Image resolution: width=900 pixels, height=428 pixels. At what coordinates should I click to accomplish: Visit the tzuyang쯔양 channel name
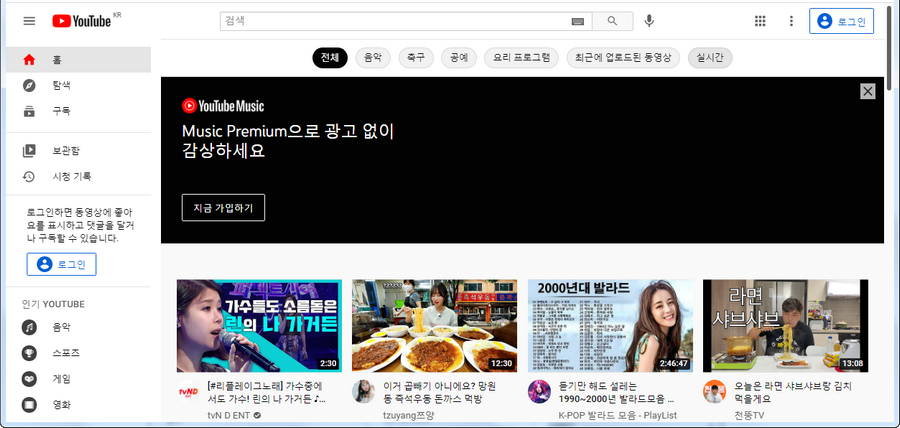(409, 415)
